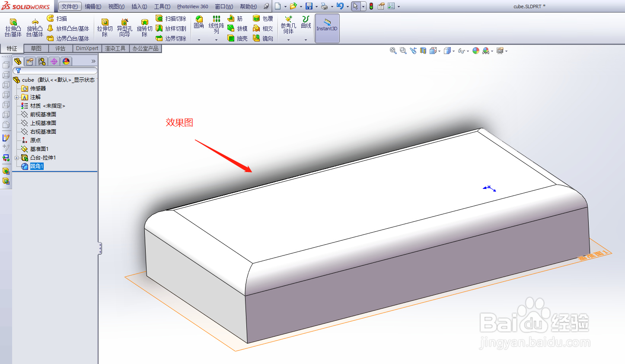This screenshot has width=625, height=364.
Task: Open the dropdown arrow under 线性阵列
Action: tap(216, 40)
